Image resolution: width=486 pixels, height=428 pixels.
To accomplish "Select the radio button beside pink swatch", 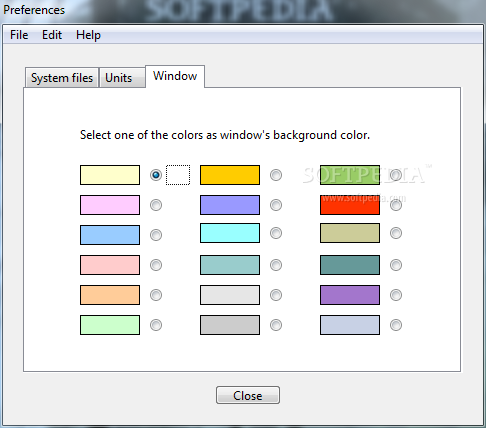I will tap(156, 205).
